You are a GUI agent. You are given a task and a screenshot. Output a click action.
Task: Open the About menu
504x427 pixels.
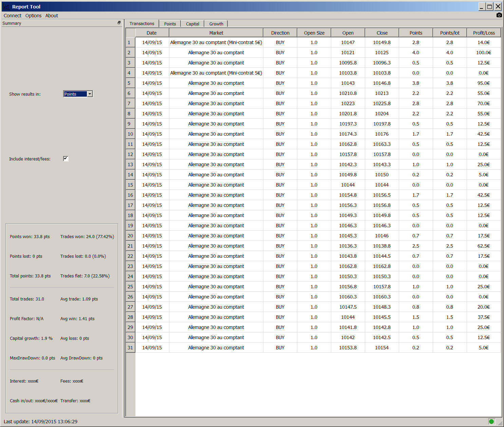click(52, 16)
